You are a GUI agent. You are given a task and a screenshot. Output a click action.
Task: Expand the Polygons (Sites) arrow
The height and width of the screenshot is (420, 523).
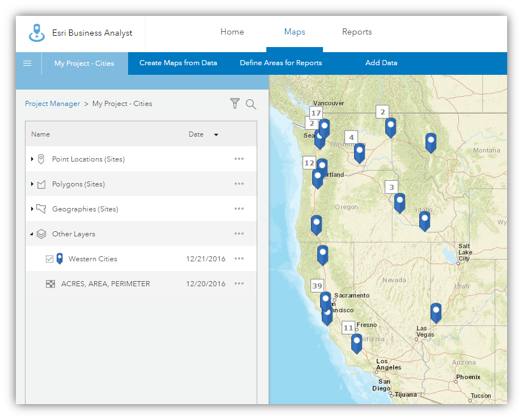coord(32,184)
